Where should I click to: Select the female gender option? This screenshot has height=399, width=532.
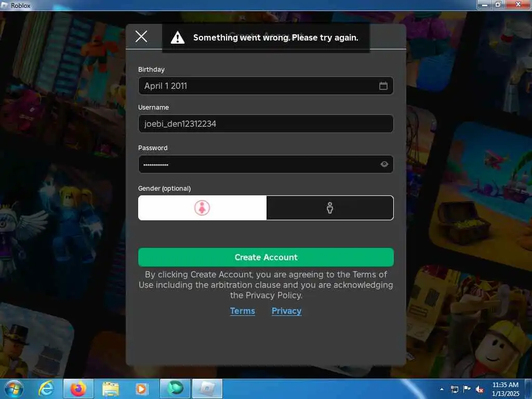pyautogui.click(x=202, y=208)
